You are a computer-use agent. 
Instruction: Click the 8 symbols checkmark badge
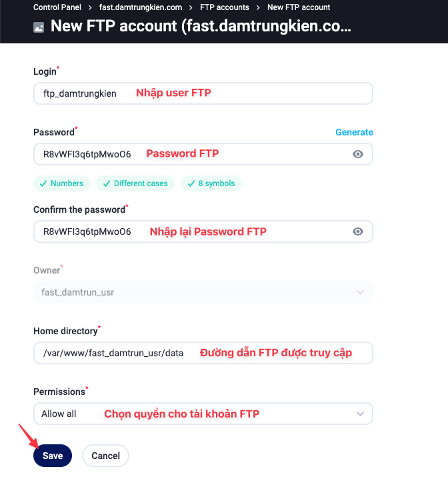point(211,183)
